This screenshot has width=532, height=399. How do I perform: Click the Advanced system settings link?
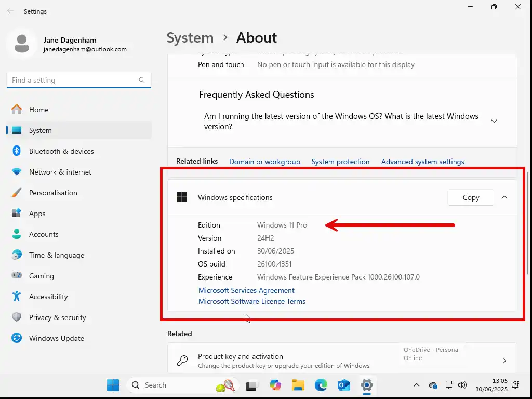click(422, 162)
